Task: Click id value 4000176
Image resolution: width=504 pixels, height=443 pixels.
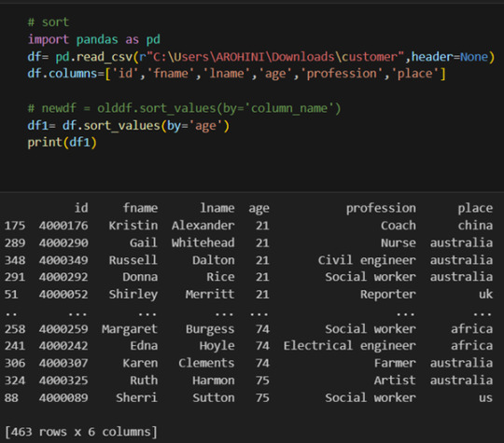Action: 63,226
